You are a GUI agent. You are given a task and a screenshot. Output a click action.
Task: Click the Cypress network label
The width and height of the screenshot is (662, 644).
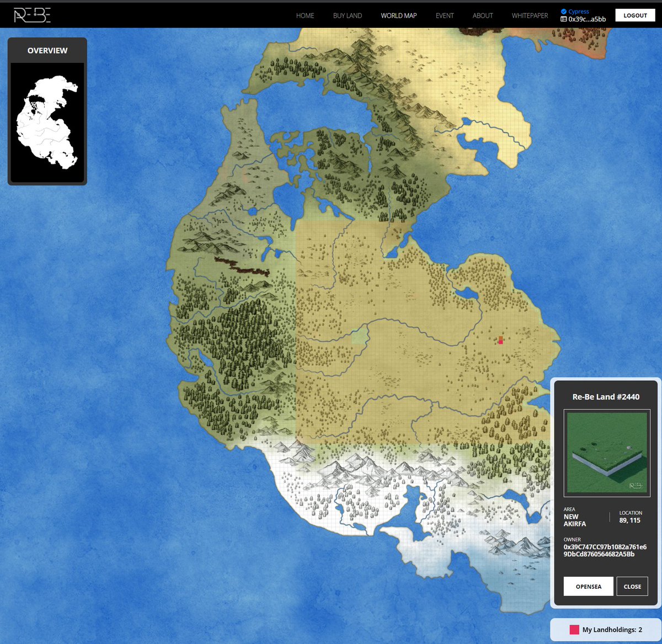pyautogui.click(x=579, y=12)
